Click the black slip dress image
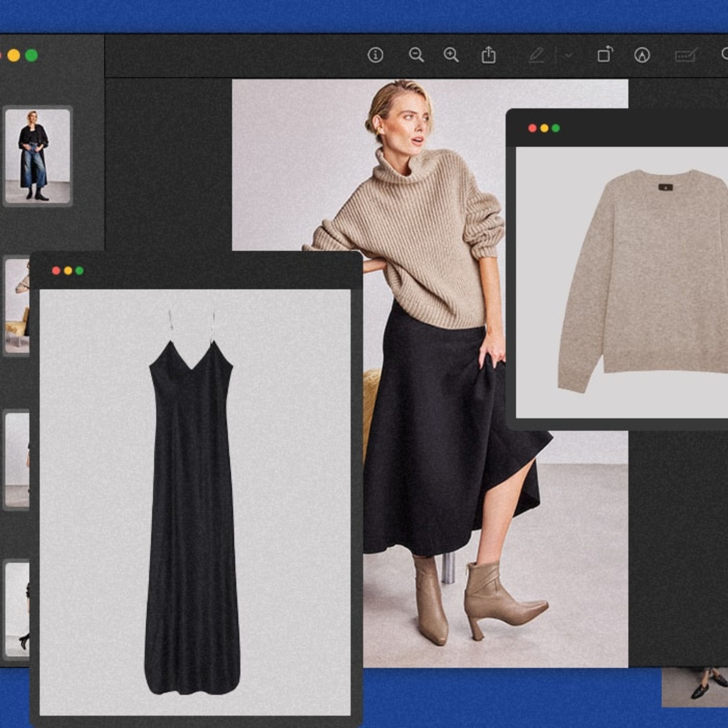This screenshot has width=728, height=728. (x=192, y=493)
